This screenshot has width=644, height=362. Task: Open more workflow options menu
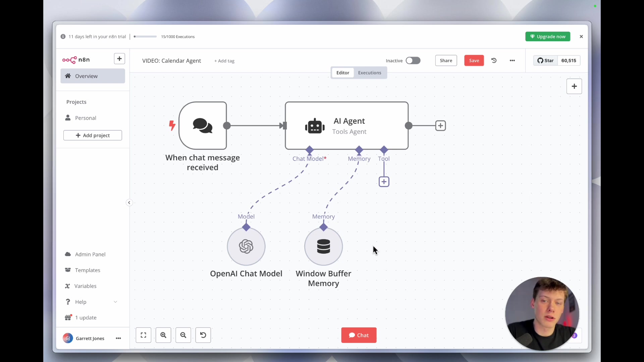point(512,61)
